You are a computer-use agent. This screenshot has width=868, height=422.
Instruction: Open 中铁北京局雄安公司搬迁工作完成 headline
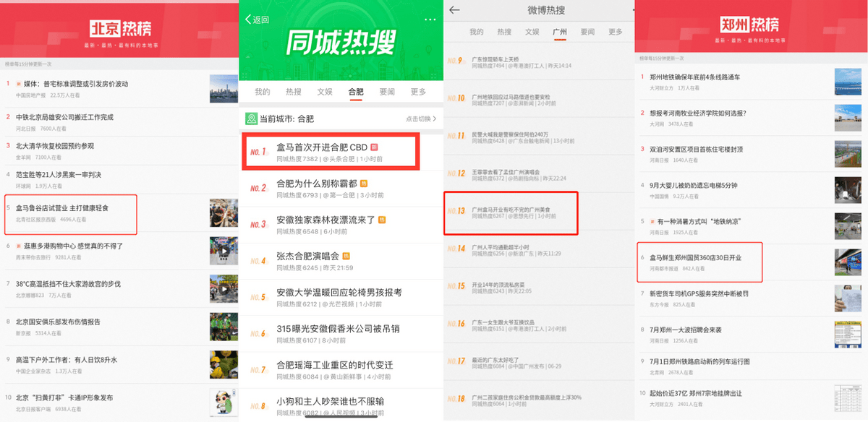coord(64,117)
